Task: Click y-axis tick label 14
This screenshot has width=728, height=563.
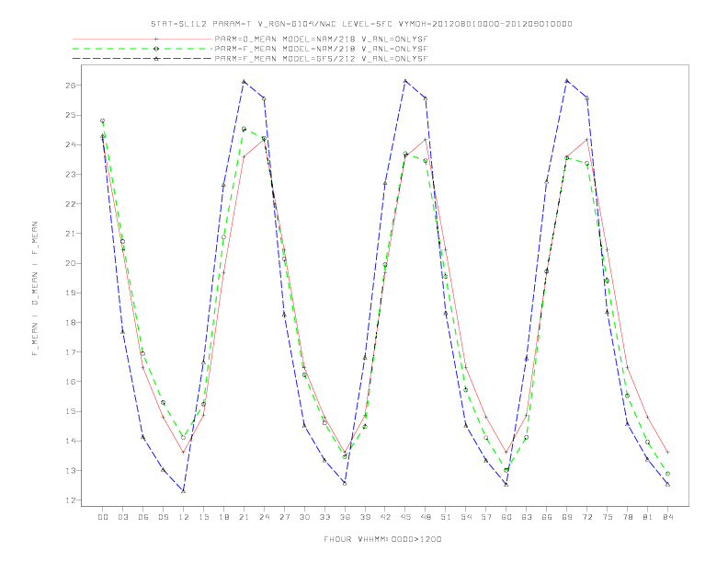Action: coord(70,441)
